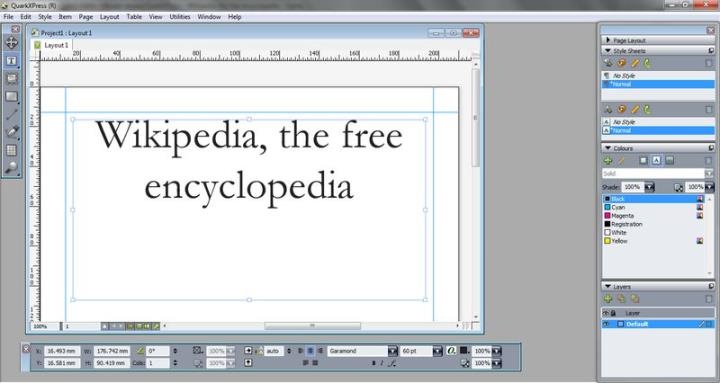
Task: Click the zoom 100% field in document window
Action: [x=45, y=327]
